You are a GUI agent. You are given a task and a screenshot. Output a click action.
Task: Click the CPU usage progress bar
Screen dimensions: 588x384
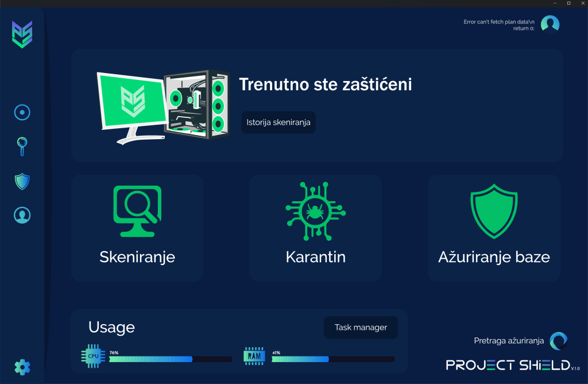click(x=170, y=359)
